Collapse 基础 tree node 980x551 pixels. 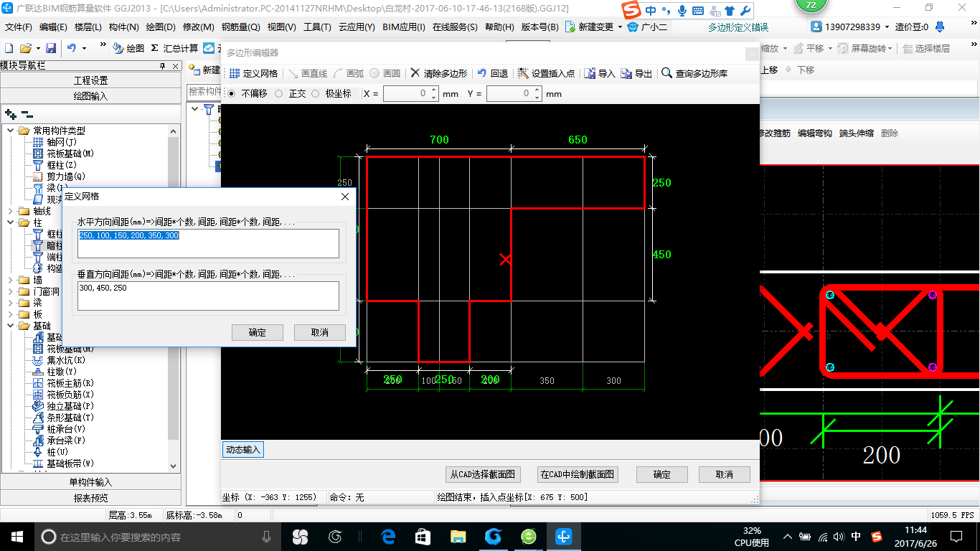click(x=11, y=326)
